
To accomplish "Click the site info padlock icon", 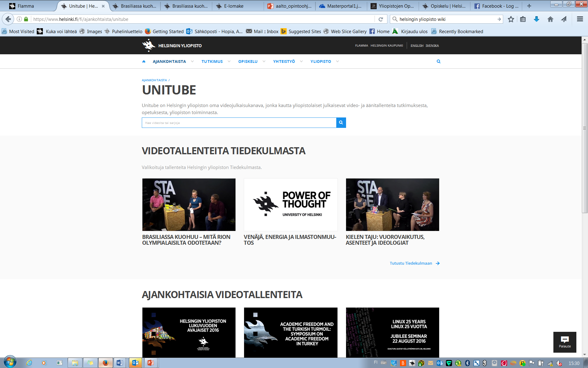I will coord(26,19).
